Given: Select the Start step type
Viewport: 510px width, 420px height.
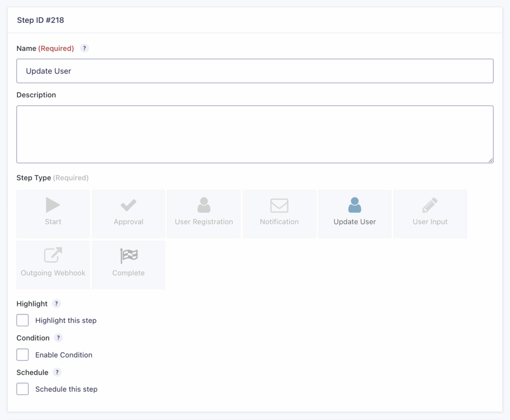Looking at the screenshot, I should 53,213.
